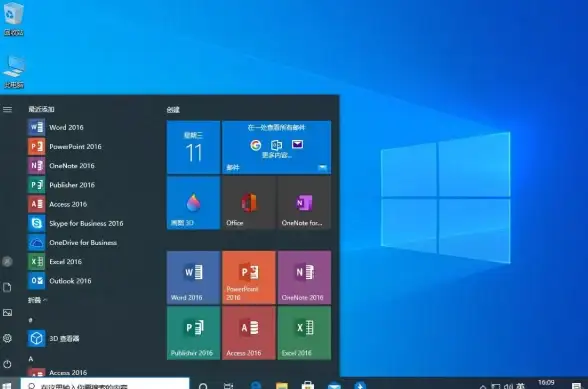
Task: Open Task View on the taskbar
Action: tap(228, 386)
